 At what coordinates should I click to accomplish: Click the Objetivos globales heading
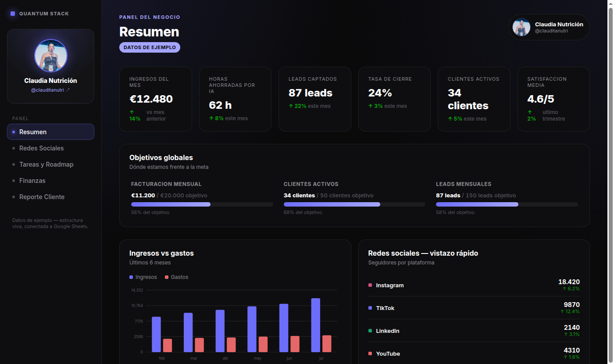click(x=161, y=157)
